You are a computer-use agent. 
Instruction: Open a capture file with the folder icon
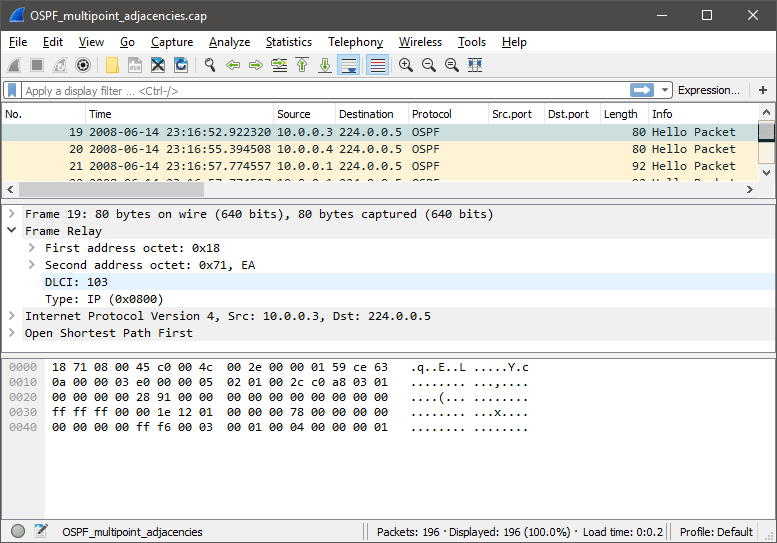point(112,65)
